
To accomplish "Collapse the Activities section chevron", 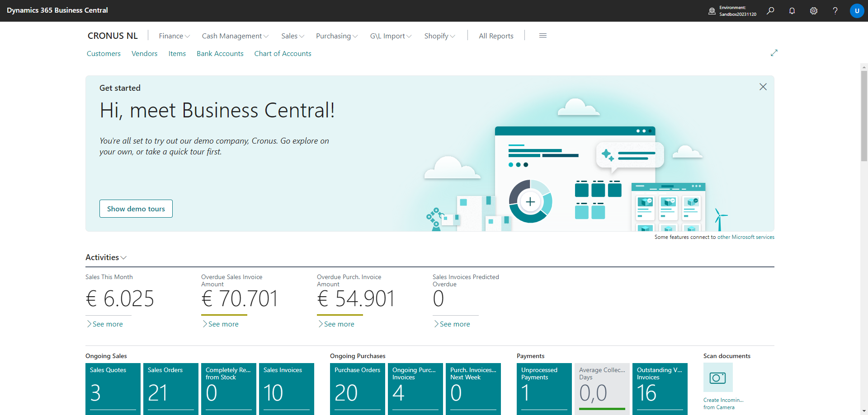I will (123, 258).
